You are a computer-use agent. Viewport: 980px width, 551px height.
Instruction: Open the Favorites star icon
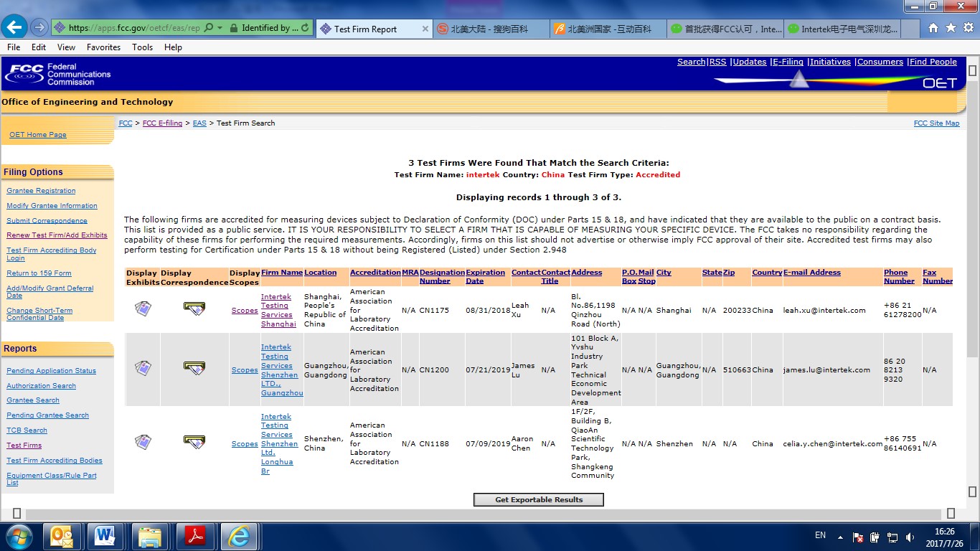pos(951,28)
